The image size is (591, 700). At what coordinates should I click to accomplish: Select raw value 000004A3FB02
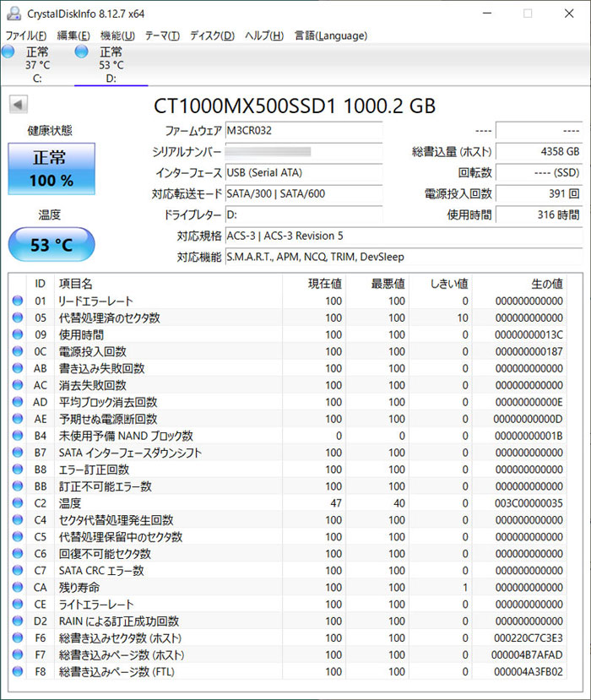pos(529,672)
